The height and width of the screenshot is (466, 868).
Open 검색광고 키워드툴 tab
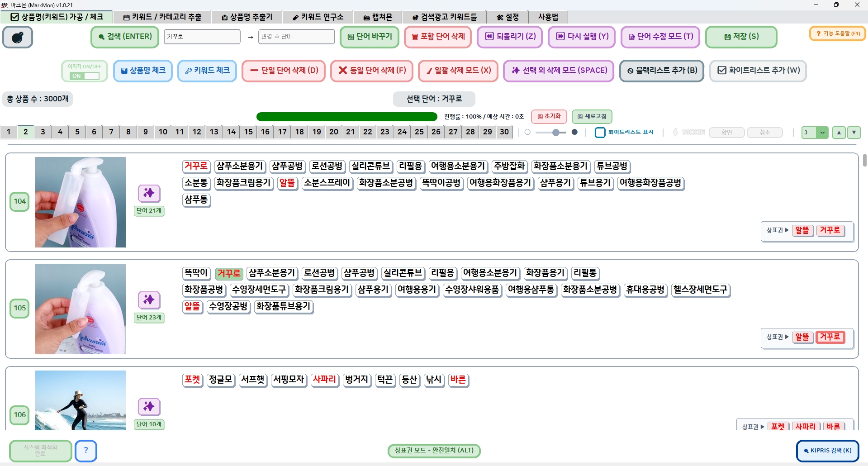445,17
